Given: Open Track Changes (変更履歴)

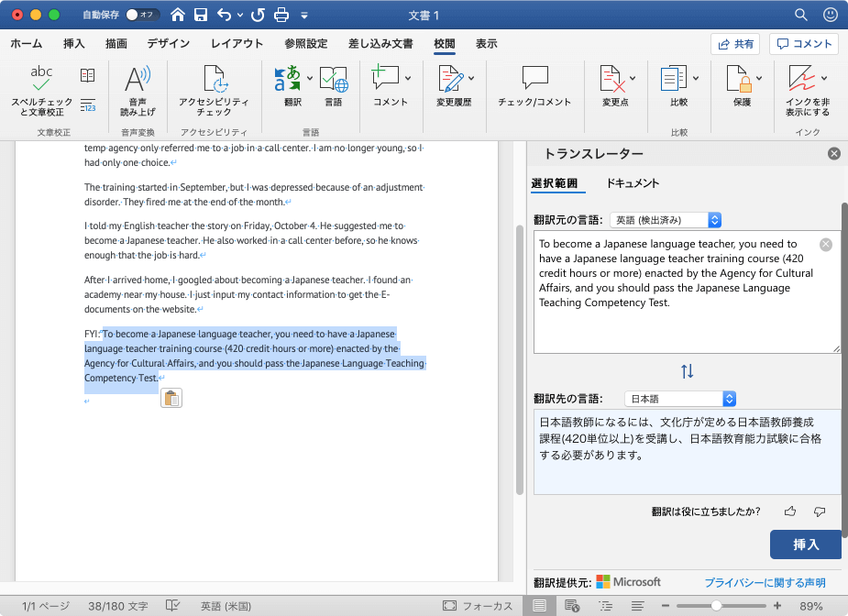Looking at the screenshot, I should (452, 85).
